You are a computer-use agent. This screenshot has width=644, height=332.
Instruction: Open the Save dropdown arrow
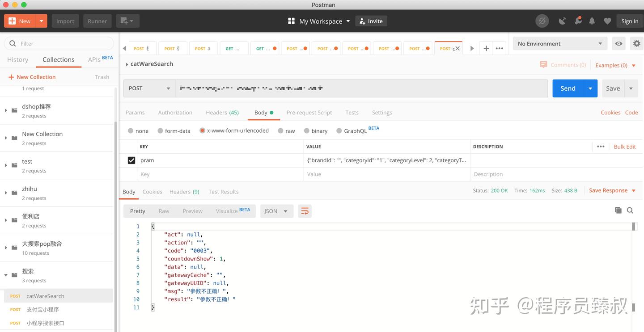coord(631,88)
